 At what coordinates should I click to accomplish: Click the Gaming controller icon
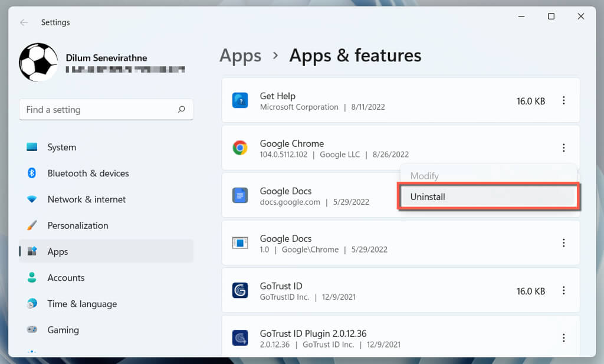32,329
